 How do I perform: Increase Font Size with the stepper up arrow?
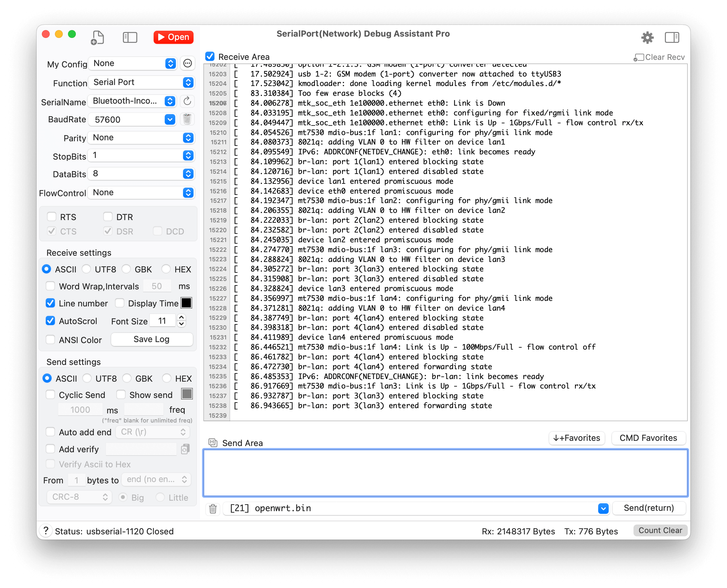coord(181,317)
